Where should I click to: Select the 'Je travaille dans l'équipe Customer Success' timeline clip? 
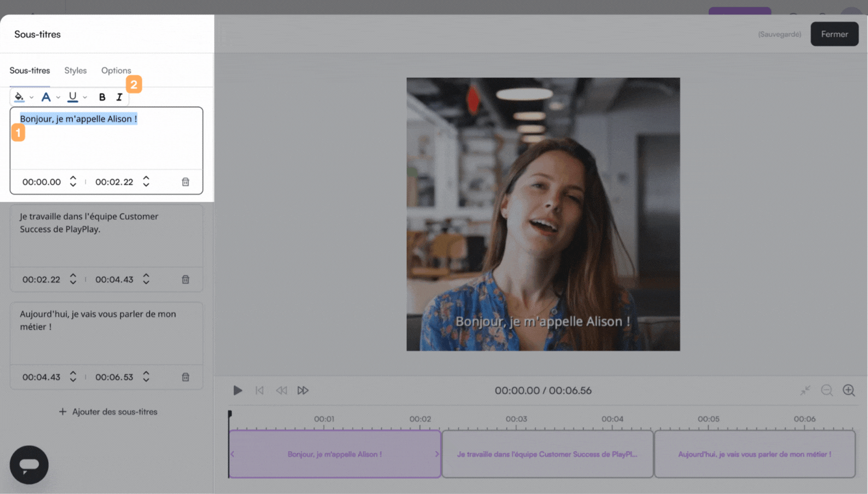547,454
